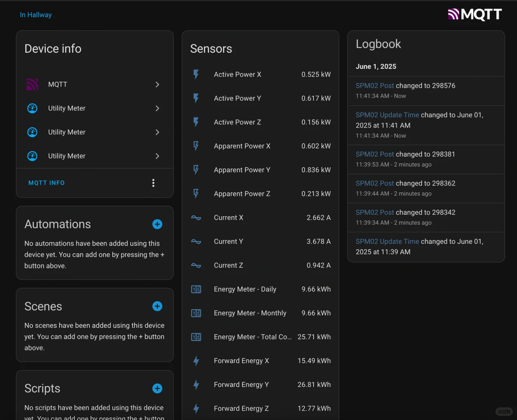Add a new script with plus icon
517x420 pixels.
157,388
